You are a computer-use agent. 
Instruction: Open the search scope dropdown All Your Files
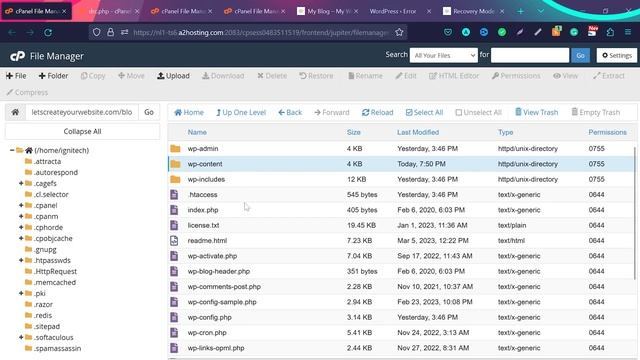click(444, 56)
